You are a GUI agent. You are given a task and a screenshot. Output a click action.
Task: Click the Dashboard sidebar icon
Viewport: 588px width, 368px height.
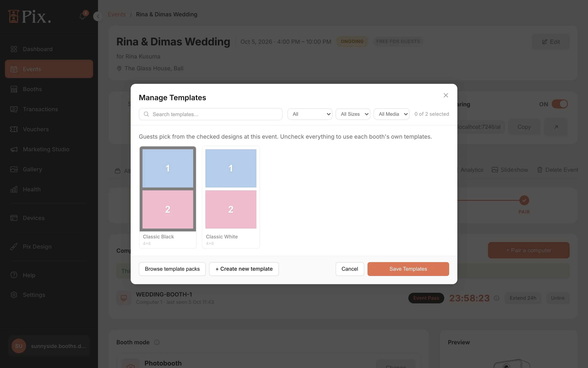point(14,49)
